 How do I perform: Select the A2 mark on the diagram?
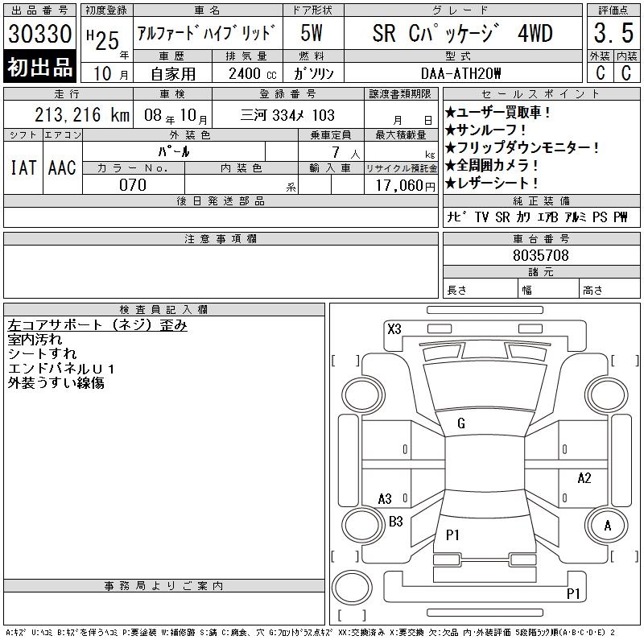[x=584, y=478]
